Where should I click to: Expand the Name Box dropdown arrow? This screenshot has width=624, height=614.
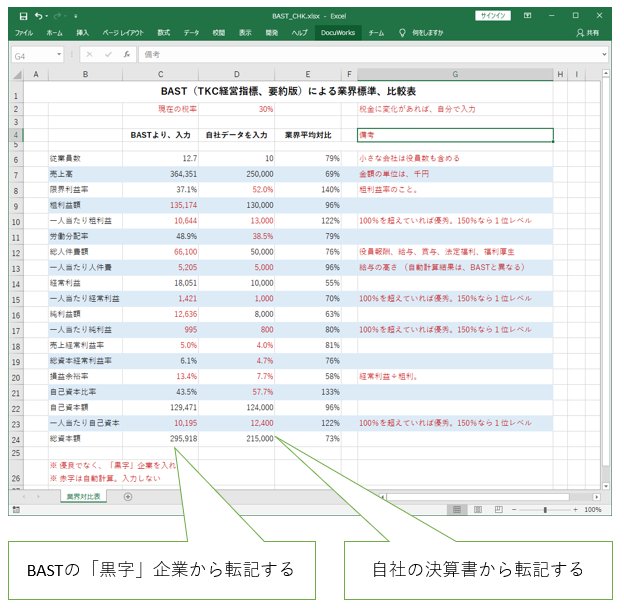[59, 54]
